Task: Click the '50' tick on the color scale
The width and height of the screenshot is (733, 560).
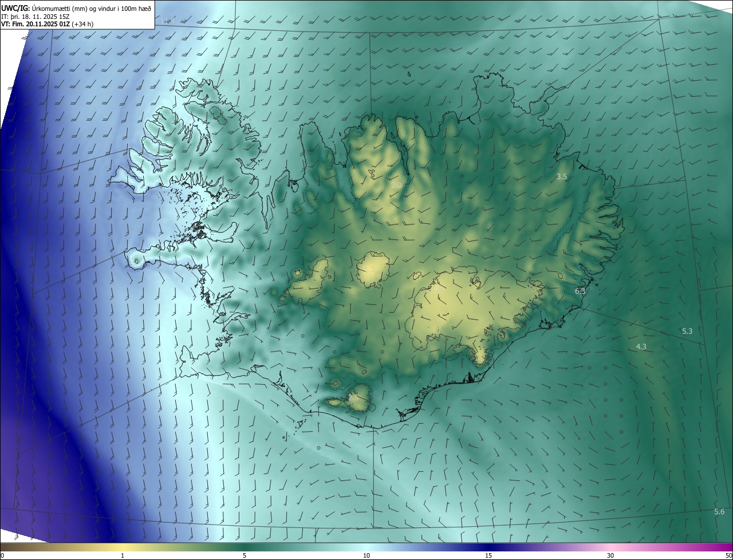Action: [728, 555]
